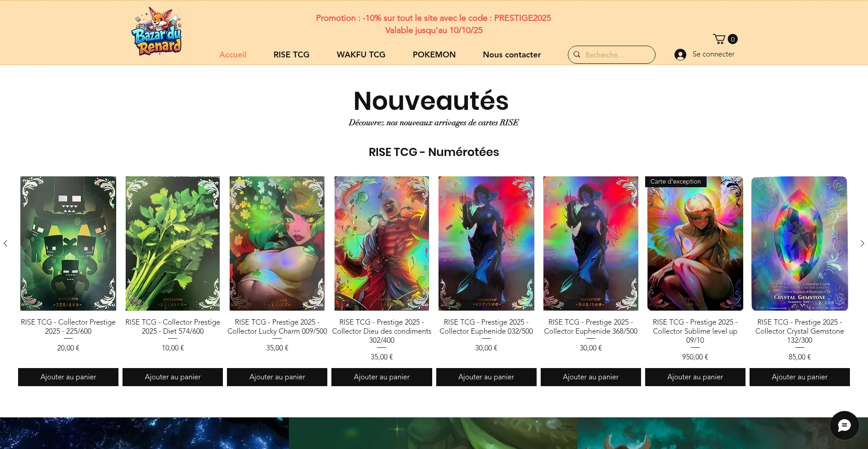Focus the Recherche search field
This screenshot has height=449, width=868.
(617, 55)
